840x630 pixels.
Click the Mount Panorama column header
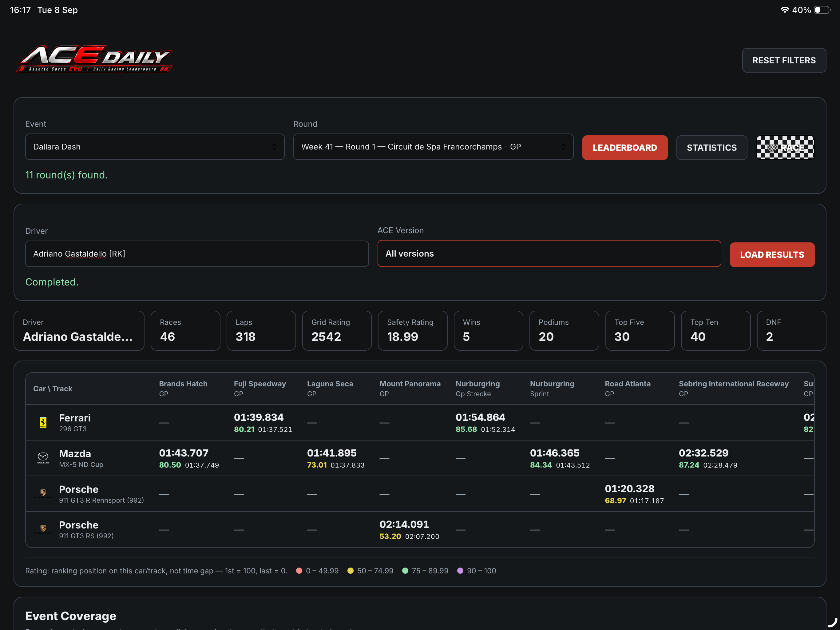[x=410, y=388]
